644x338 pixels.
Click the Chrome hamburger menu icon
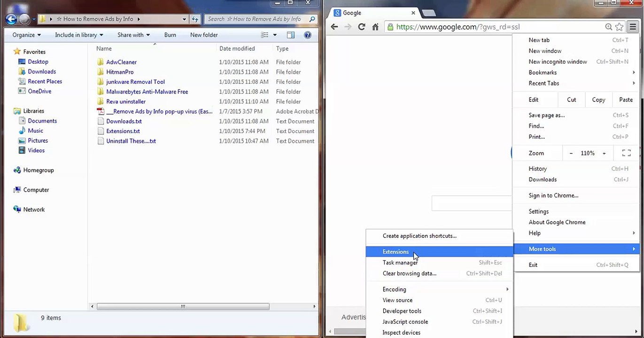(x=633, y=27)
